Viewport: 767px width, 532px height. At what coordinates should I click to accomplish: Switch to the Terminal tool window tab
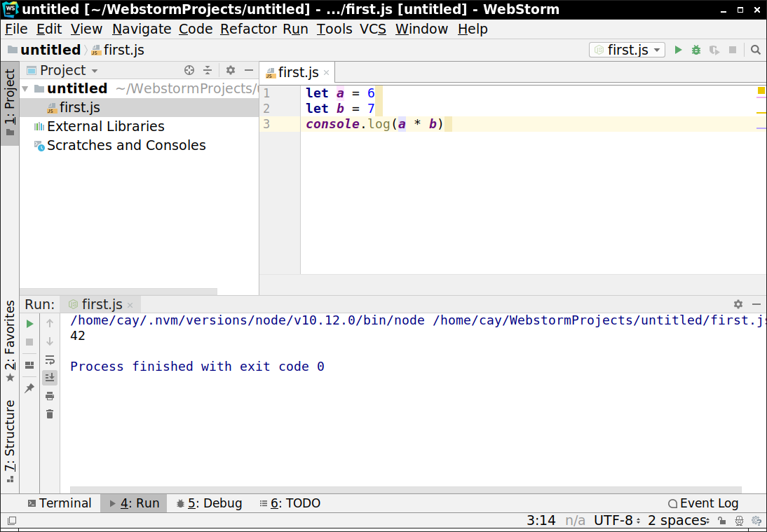pos(59,503)
